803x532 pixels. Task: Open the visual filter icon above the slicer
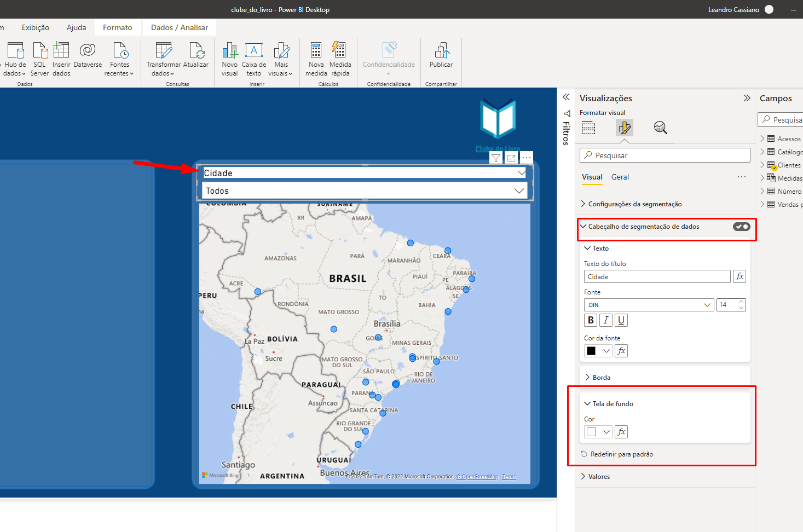click(x=495, y=158)
